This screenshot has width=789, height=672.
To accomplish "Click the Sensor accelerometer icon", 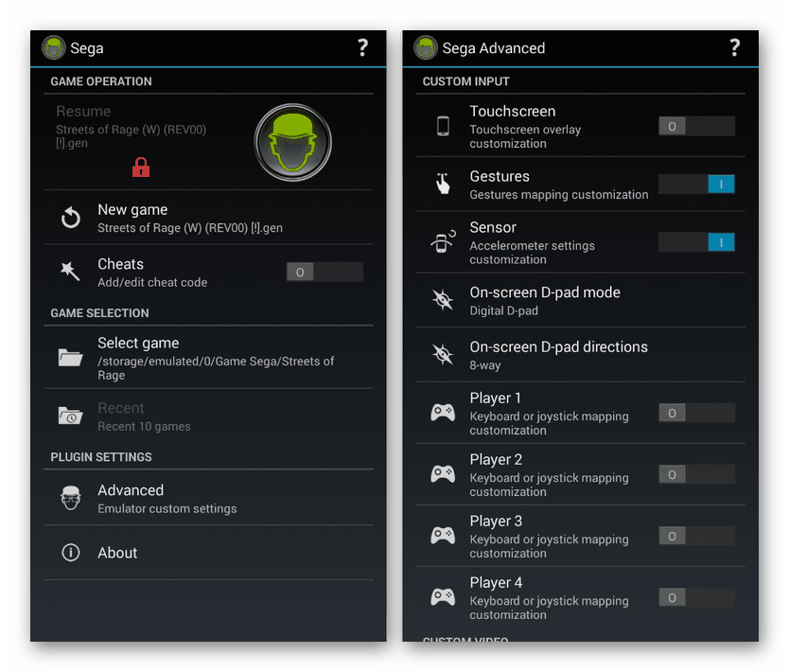I will click(443, 241).
